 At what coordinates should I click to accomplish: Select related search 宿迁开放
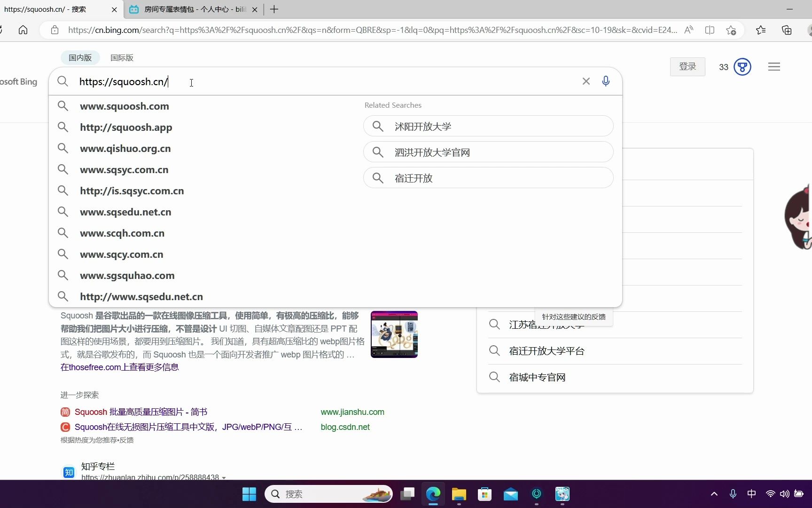click(488, 178)
